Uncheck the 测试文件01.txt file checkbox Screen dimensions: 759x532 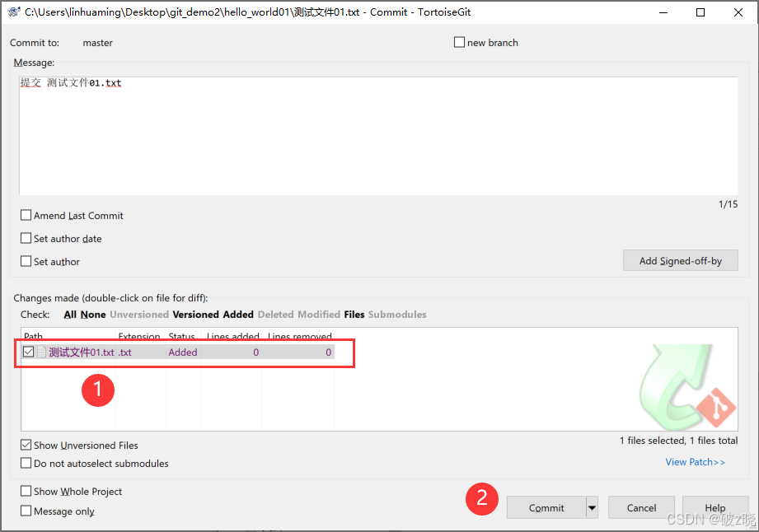pos(29,352)
